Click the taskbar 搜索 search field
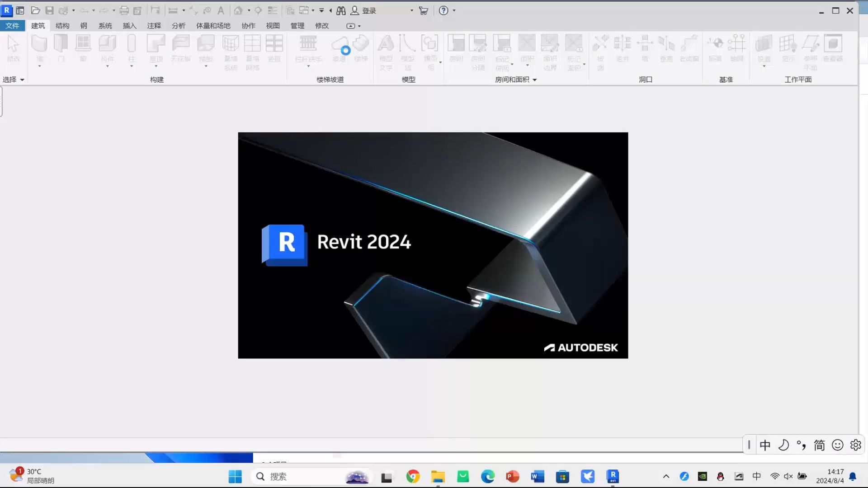Image resolution: width=868 pixels, height=488 pixels. [312, 476]
